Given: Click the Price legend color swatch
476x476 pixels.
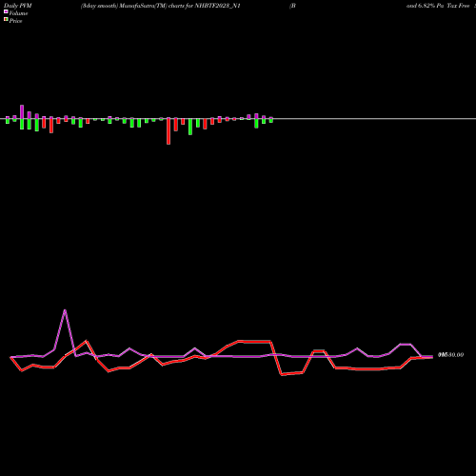Looking at the screenshot, I should click(x=6, y=20).
